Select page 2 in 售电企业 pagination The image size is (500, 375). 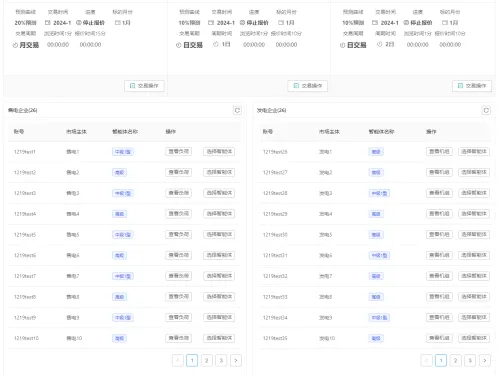coord(207,360)
